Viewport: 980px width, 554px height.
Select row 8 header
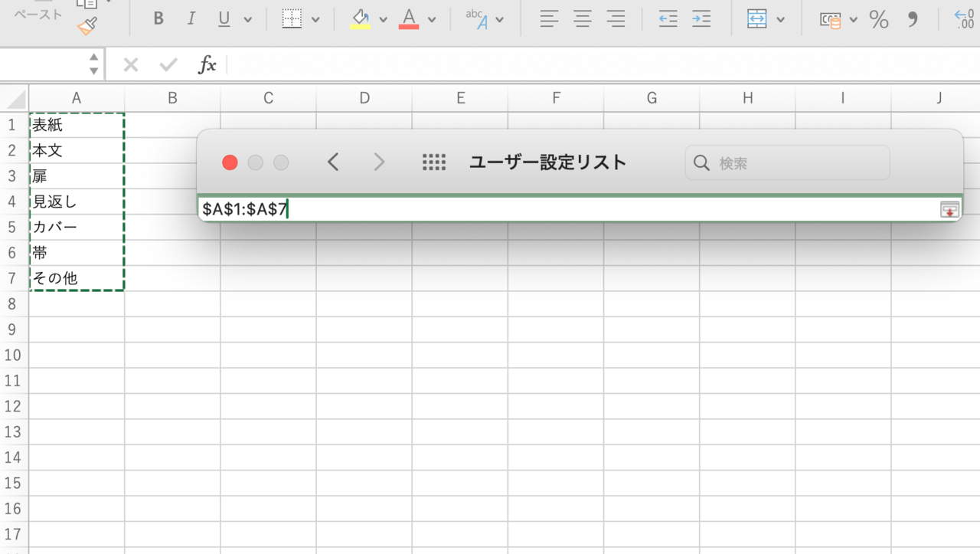coord(14,304)
